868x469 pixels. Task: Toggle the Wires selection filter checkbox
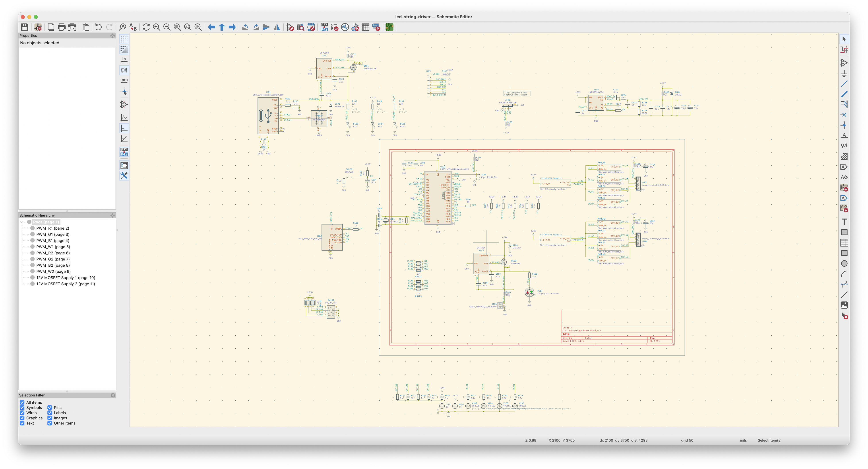(22, 413)
